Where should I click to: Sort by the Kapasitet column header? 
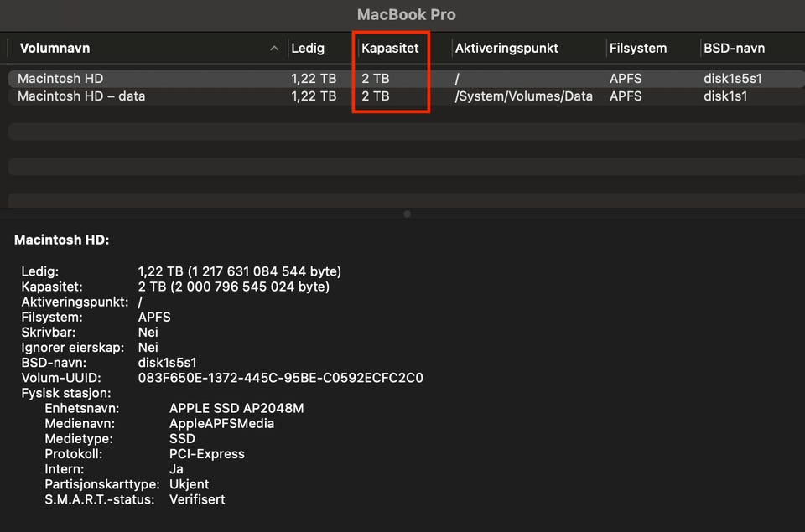(x=390, y=49)
